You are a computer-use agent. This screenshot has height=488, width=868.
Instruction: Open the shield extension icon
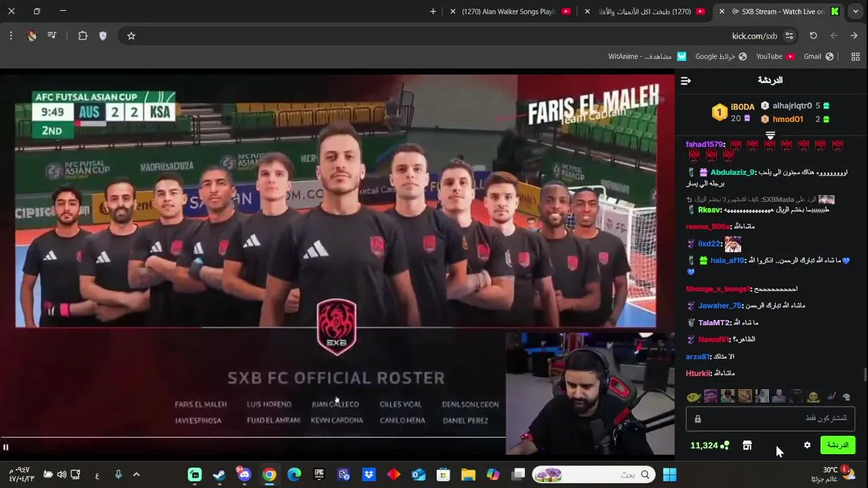103,36
